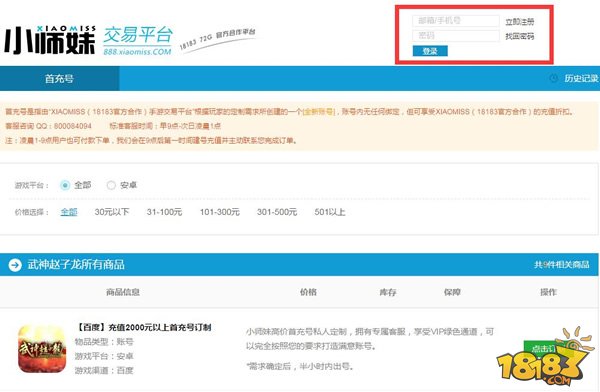
Task: Filter prices by 31-100元
Action: click(x=164, y=212)
